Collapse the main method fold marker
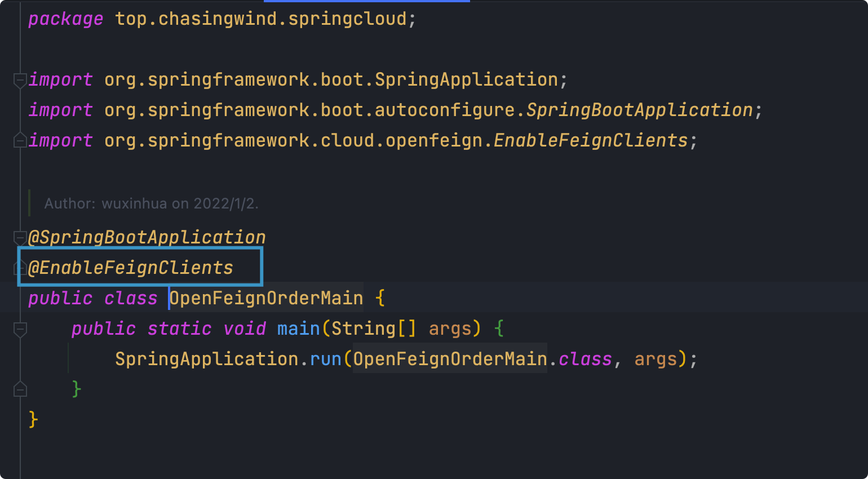The width and height of the screenshot is (868, 479). 20,329
